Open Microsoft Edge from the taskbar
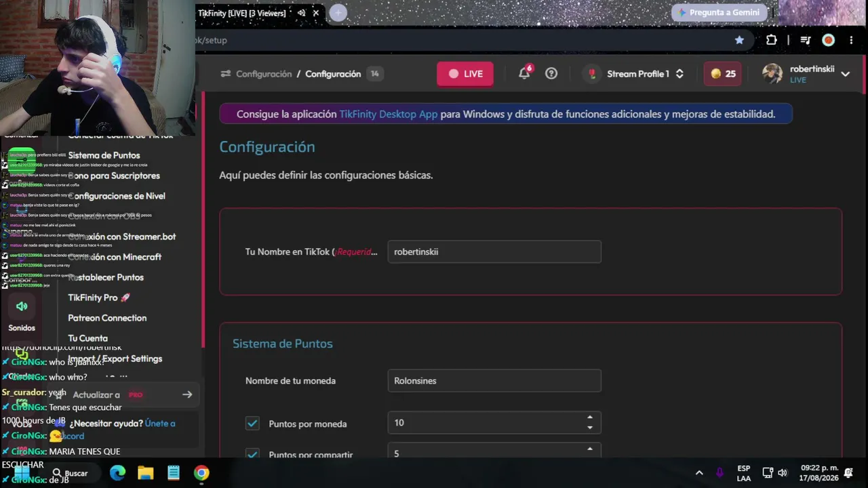This screenshot has height=488, width=868. click(118, 473)
